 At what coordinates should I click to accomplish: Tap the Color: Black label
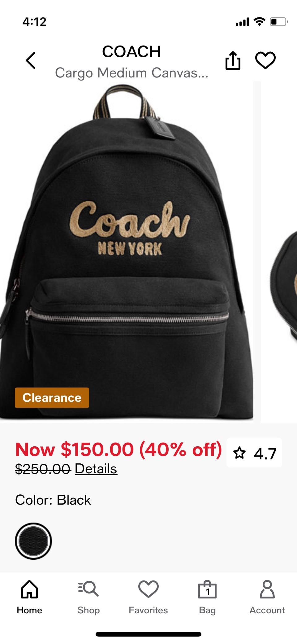[x=53, y=500]
